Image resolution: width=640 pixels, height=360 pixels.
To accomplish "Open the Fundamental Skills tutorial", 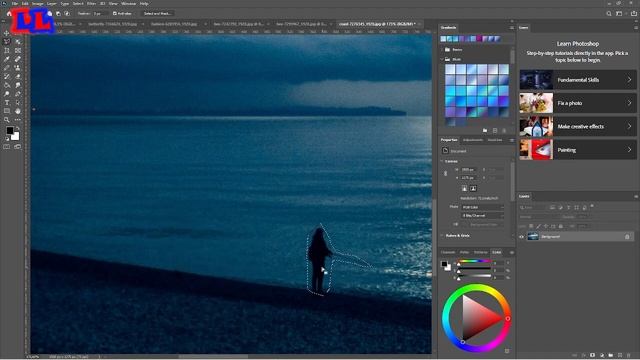I will [578, 80].
